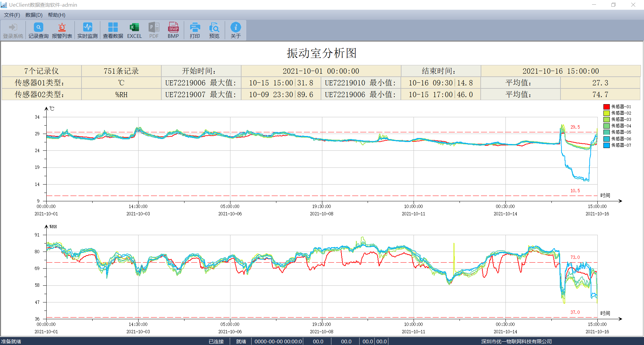
Task: Open the 记录查询 record query tool
Action: [x=38, y=30]
